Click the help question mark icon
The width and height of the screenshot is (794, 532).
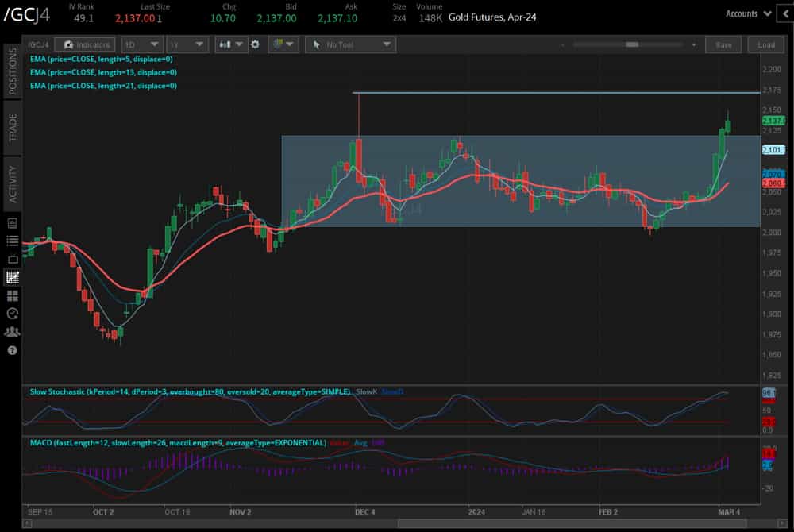tap(12, 350)
